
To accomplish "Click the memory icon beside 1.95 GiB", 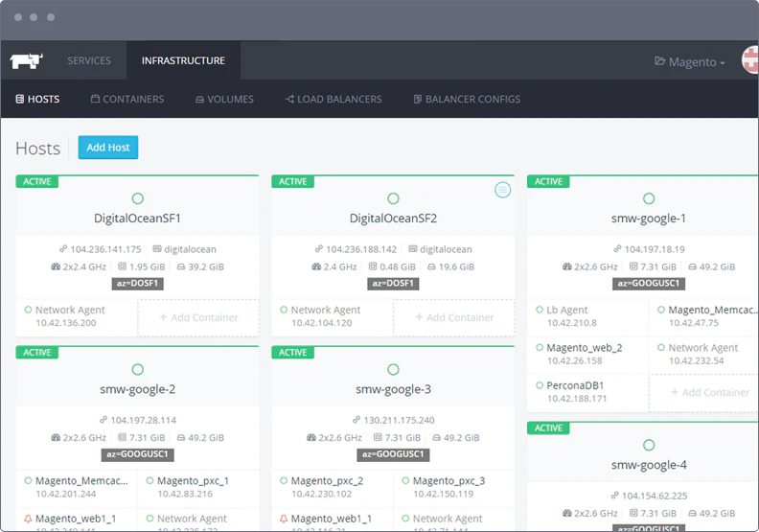I will tap(122, 266).
